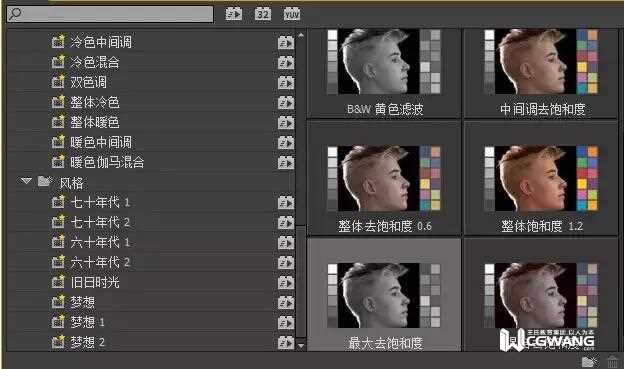Click the accelerated badge on 双色调 row
The width and height of the screenshot is (624, 369).
tap(286, 82)
